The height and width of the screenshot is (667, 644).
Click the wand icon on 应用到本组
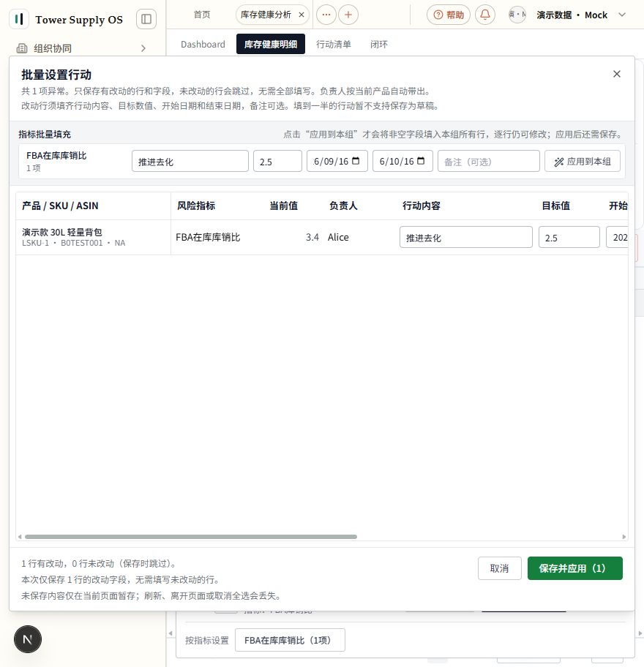[559, 162]
